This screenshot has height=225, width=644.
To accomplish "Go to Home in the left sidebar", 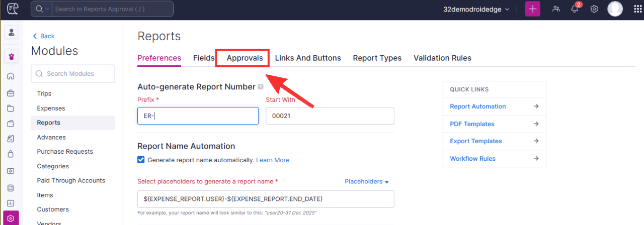I will click(x=11, y=76).
